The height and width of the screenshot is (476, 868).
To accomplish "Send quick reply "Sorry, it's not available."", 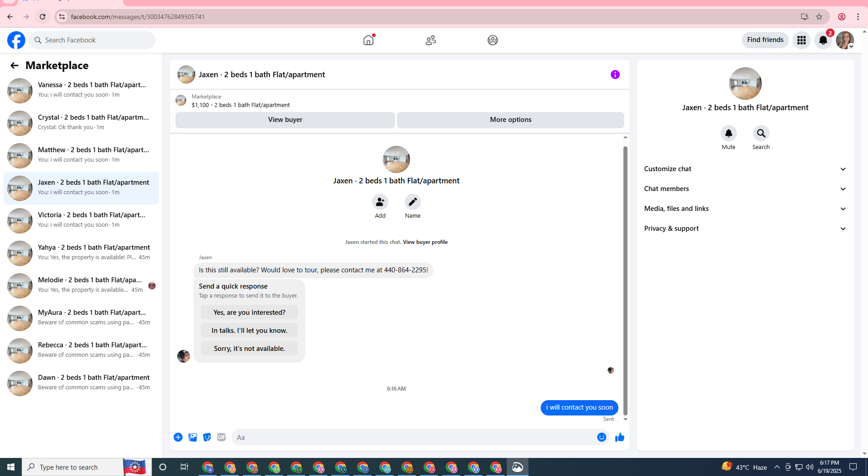I will (250, 349).
